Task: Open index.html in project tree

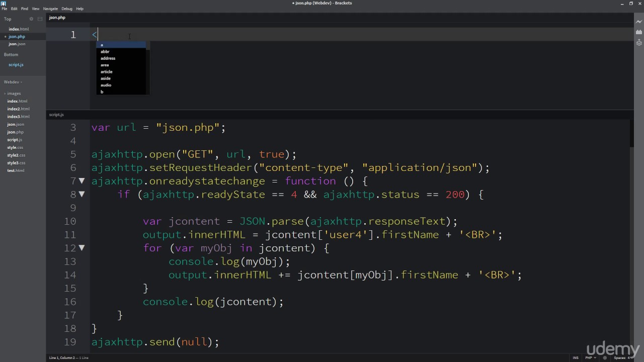Action: (17, 101)
